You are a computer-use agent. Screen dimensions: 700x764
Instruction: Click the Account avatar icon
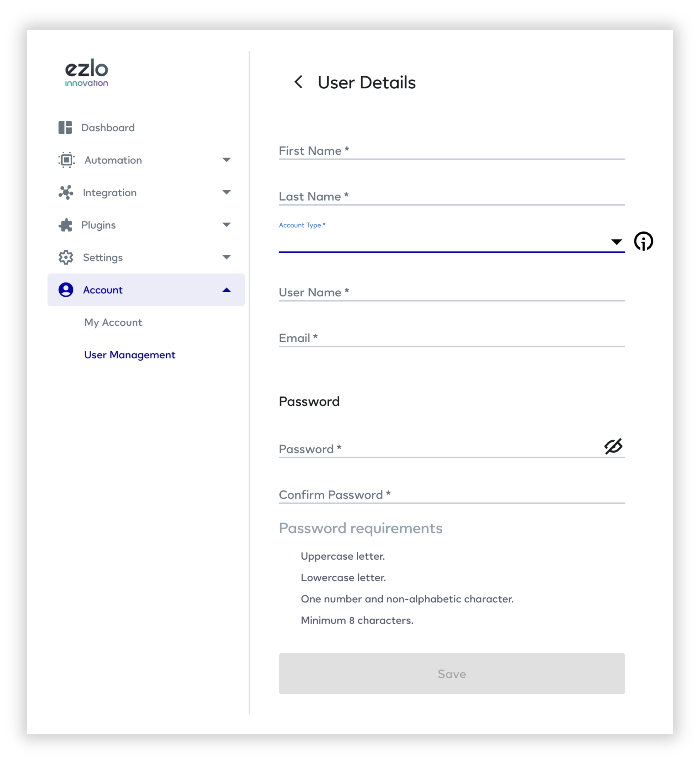pos(66,290)
